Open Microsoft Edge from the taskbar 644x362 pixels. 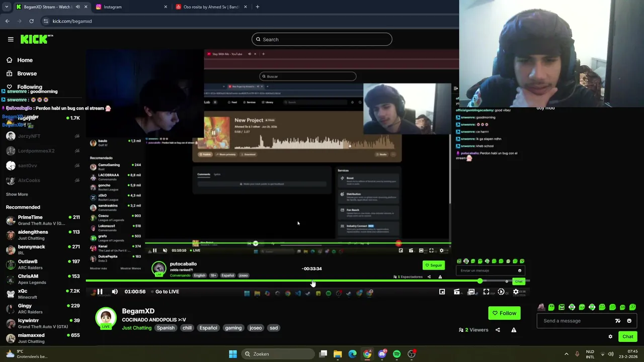coord(353,354)
